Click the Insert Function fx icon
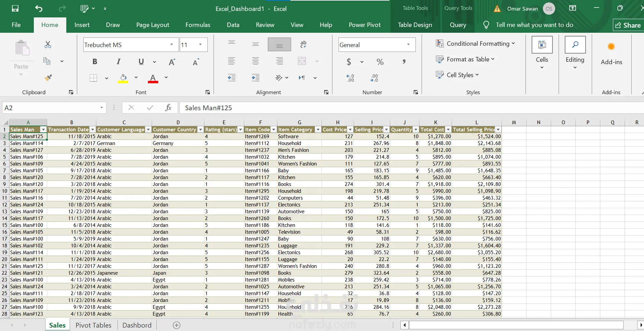The image size is (644, 331). pos(168,108)
